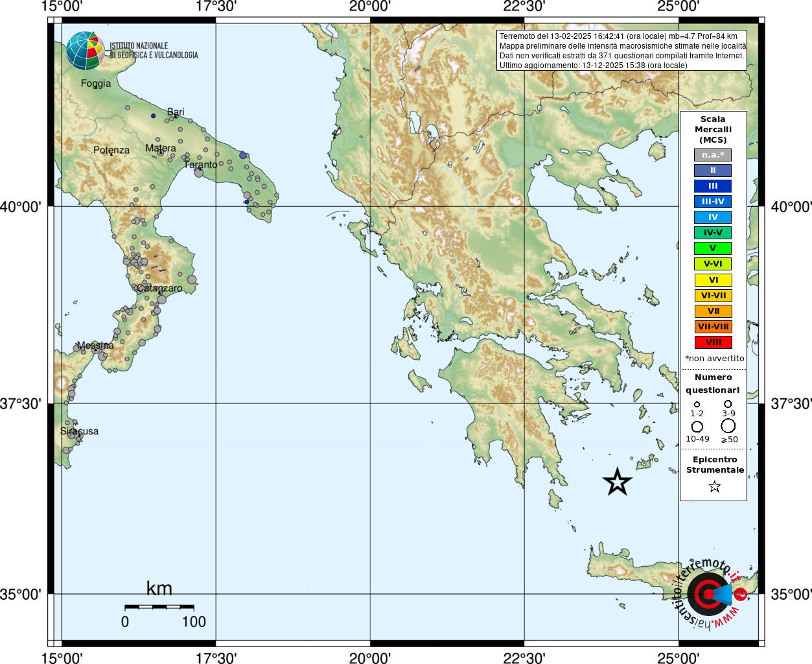
Task: Click the 3-9 questionnaire circle in legend
Action: [728, 404]
